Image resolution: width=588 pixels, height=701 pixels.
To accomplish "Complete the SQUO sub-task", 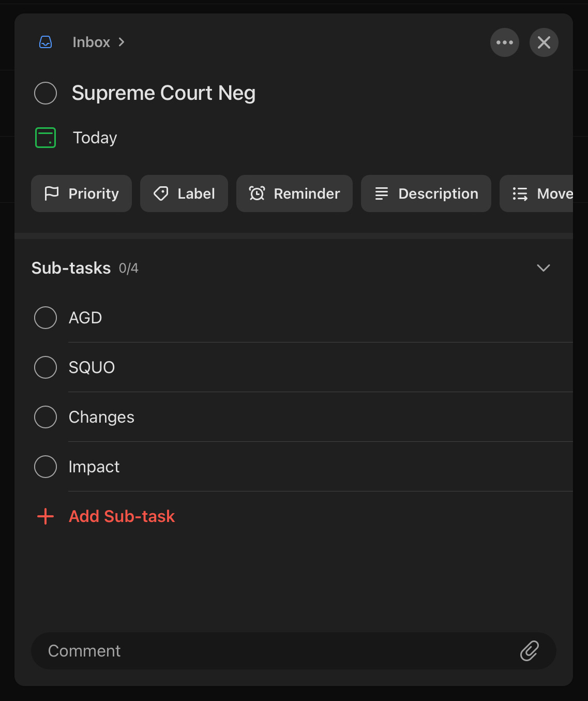I will (46, 367).
